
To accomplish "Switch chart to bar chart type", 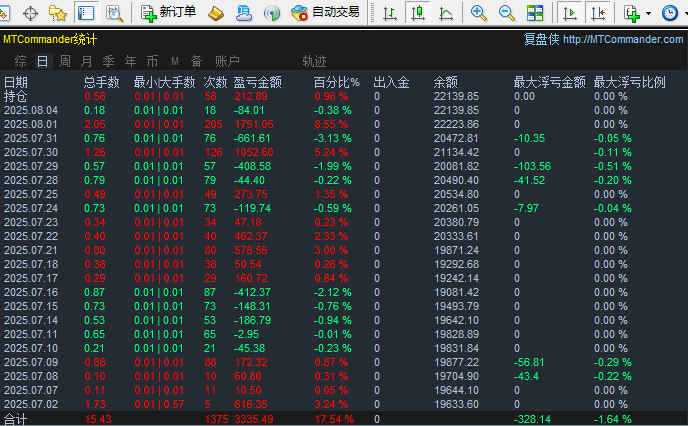I will [x=390, y=14].
